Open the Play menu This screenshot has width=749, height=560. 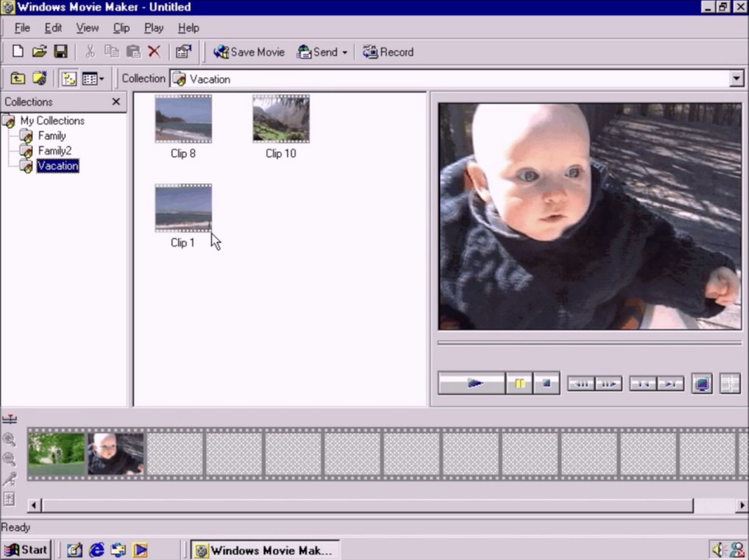coord(153,28)
